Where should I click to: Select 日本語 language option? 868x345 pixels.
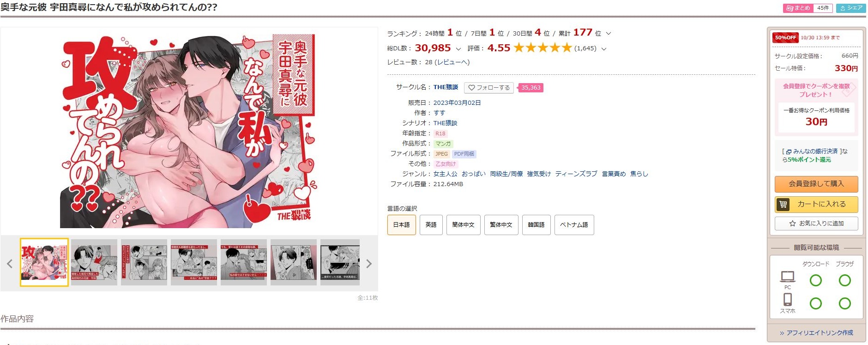pos(401,225)
